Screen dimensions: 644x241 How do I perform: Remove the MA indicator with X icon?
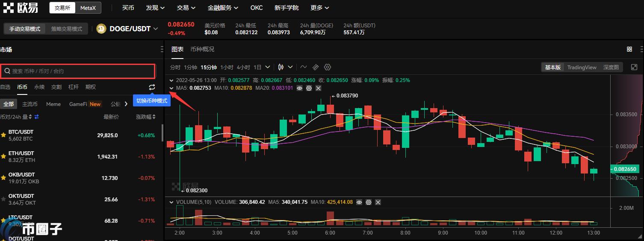pyautogui.click(x=318, y=88)
